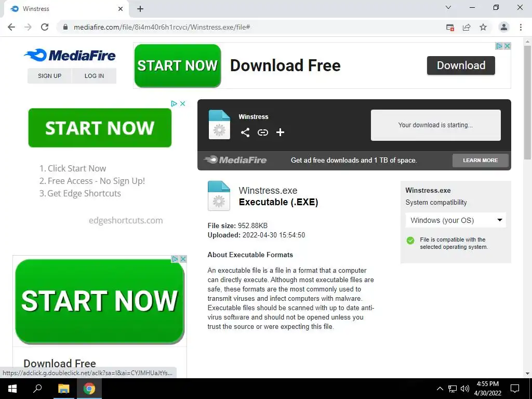
Task: Close the top banner ad with X
Action: tap(507, 46)
